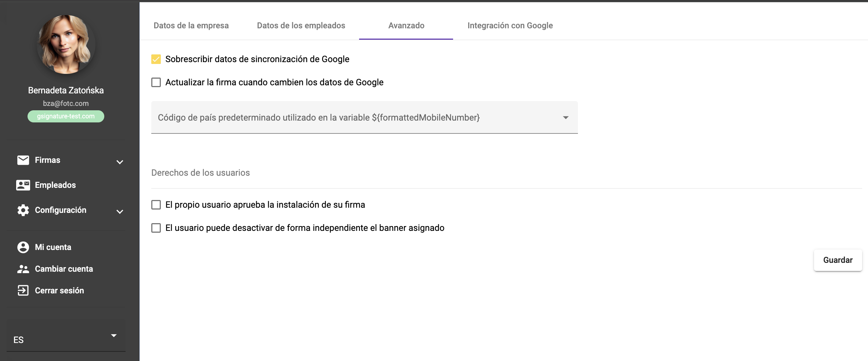Click the profile avatar photo
The width and height of the screenshot is (868, 361).
[66, 44]
